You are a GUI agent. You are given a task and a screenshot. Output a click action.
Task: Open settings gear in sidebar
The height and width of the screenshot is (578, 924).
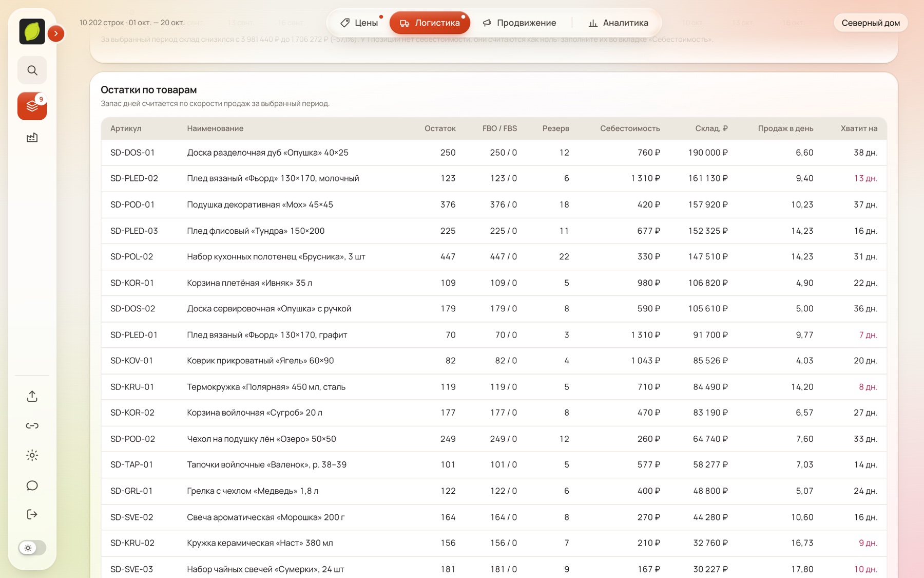point(32,455)
